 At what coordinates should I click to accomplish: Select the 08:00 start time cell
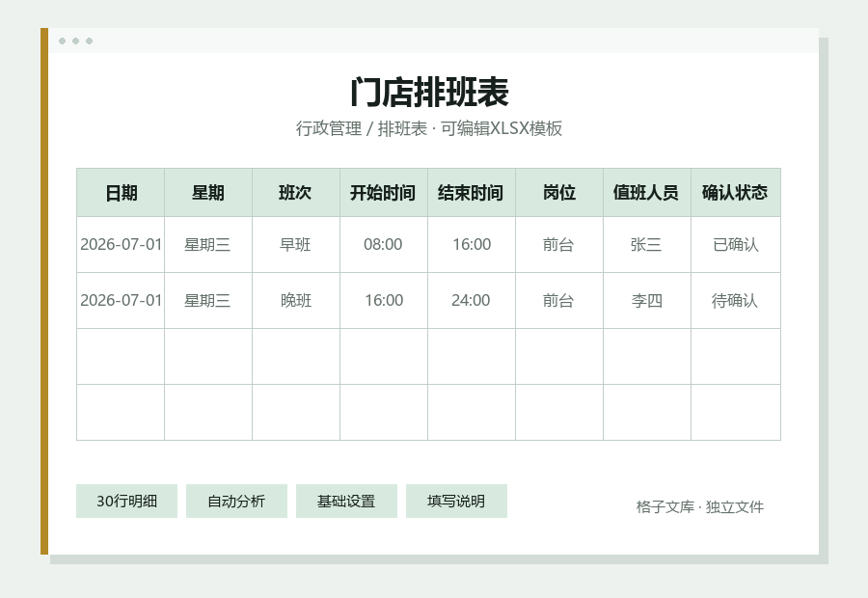coord(384,244)
